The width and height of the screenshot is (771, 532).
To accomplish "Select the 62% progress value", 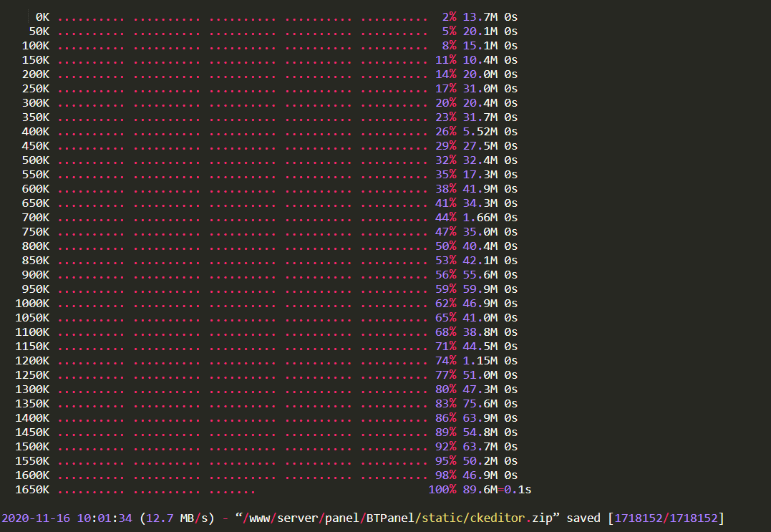I will (445, 304).
